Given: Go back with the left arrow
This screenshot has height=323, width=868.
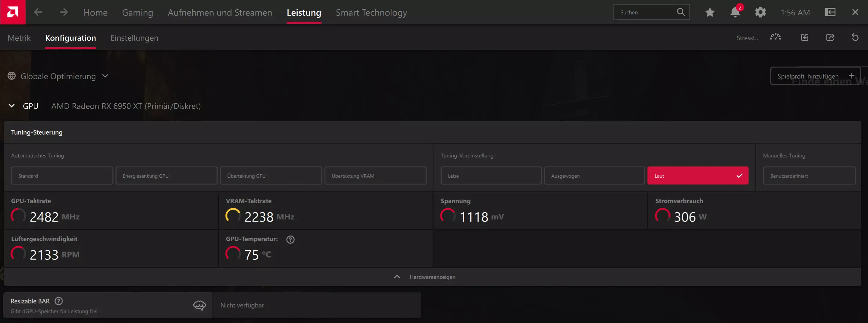Looking at the screenshot, I should pyautogui.click(x=38, y=12).
